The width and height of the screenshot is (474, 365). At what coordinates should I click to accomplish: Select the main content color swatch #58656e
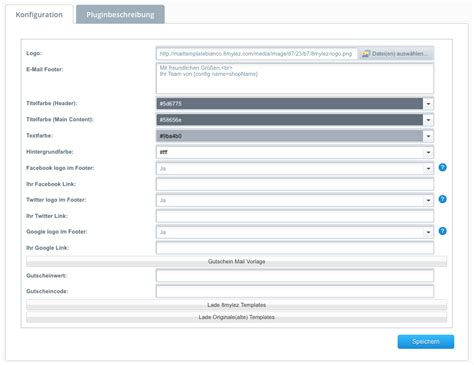[x=290, y=120]
